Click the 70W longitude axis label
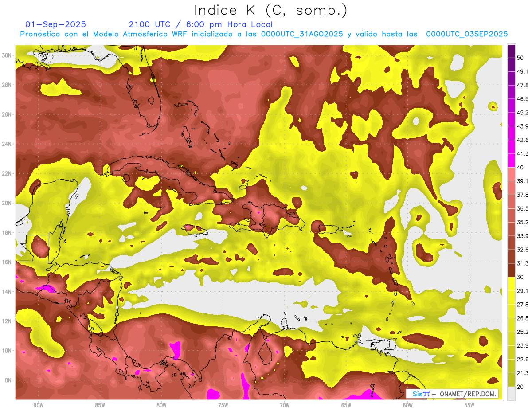This screenshot has width=532, height=411. (x=285, y=405)
